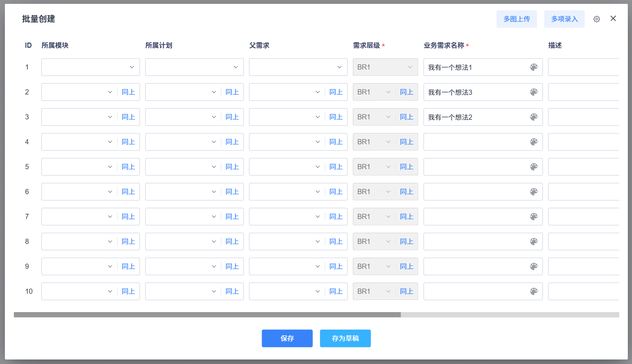Open 所属模块 dropdown in row 1
This screenshot has height=364, width=632.
point(91,67)
